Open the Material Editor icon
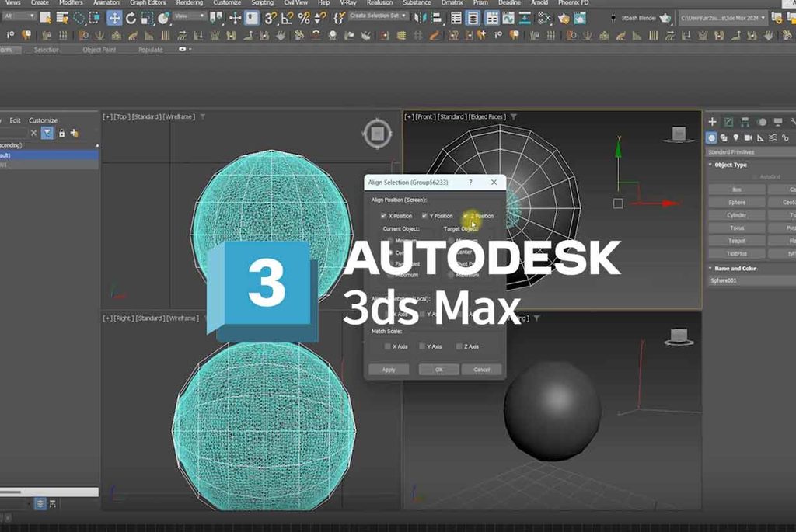Screen dimensions: 796x532 click(544, 19)
